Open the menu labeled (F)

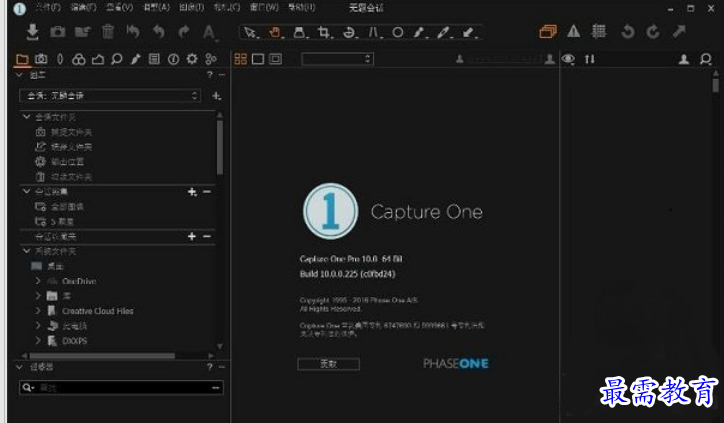48,7
